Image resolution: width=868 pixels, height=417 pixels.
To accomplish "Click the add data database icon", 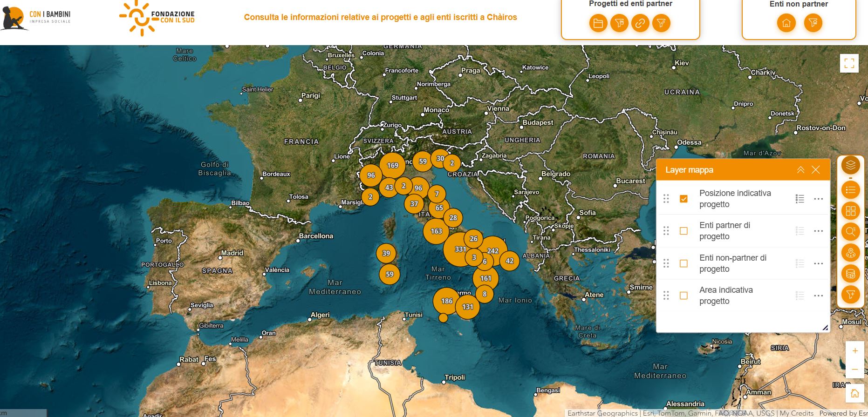I will pyautogui.click(x=851, y=274).
